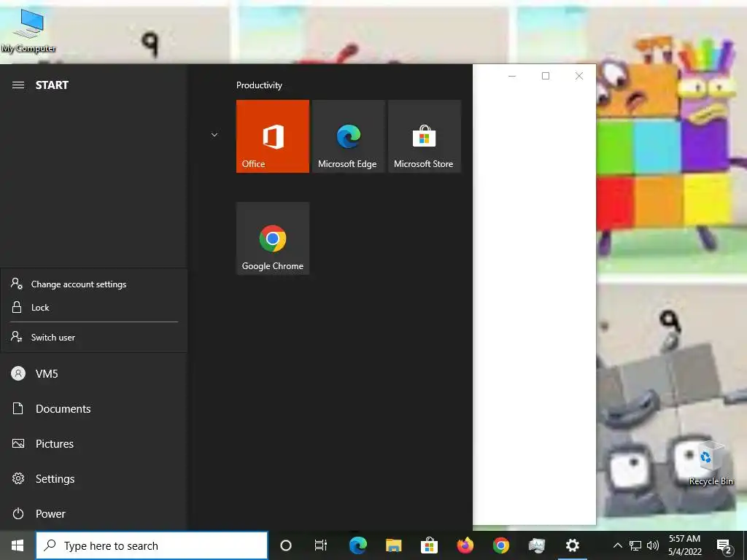
Task: Select My Computer desktop icon
Action: (x=28, y=31)
